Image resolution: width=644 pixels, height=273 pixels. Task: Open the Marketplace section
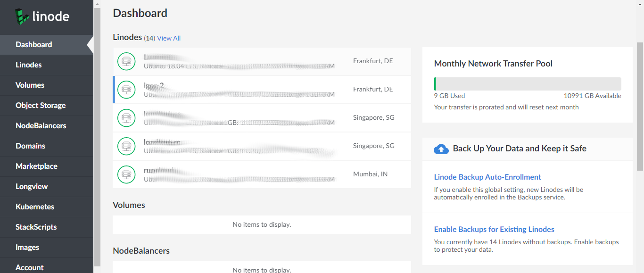click(x=36, y=166)
